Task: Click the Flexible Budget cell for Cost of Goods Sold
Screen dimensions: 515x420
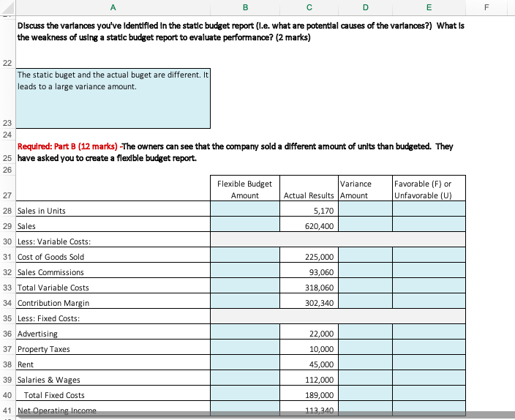Action: [245, 255]
